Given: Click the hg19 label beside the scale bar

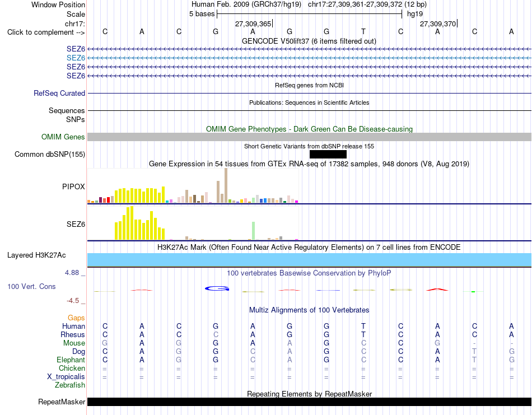Looking at the screenshot, I should pyautogui.click(x=415, y=14).
